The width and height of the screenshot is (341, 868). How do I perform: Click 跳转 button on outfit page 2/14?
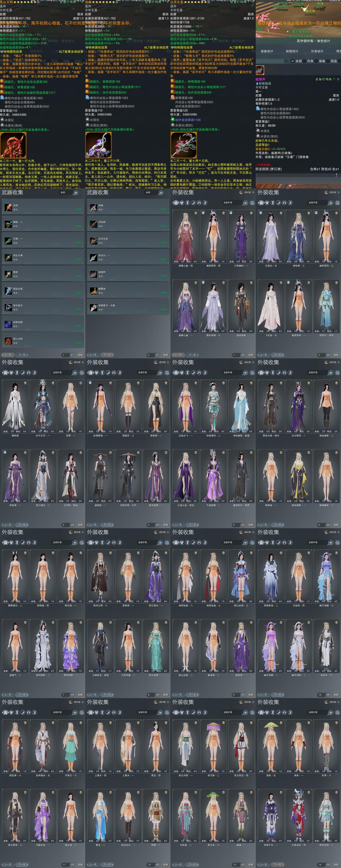(x=336, y=355)
